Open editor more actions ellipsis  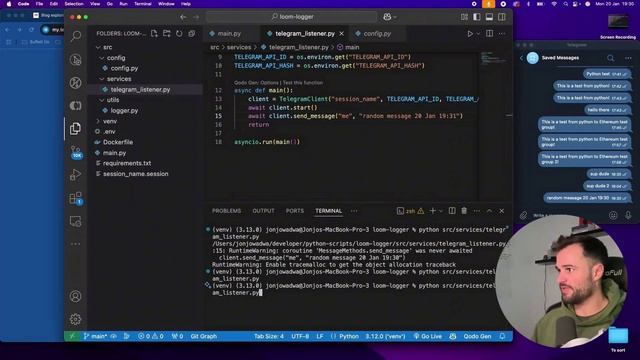[x=502, y=33]
